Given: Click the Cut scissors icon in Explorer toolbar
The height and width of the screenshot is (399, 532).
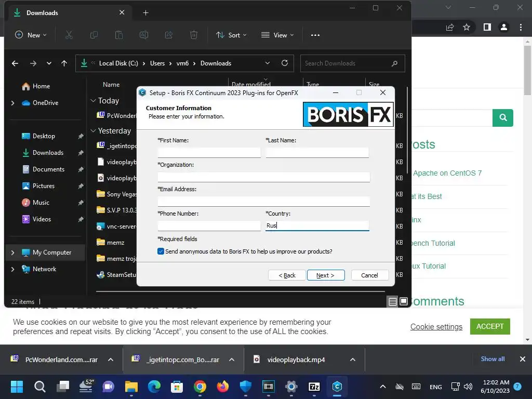Looking at the screenshot, I should 69,35.
